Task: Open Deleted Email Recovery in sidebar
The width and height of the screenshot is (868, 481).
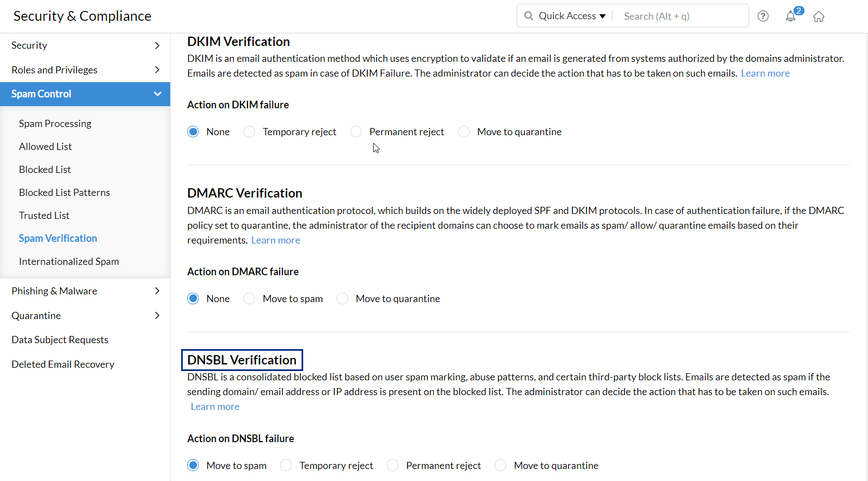Action: coord(63,364)
